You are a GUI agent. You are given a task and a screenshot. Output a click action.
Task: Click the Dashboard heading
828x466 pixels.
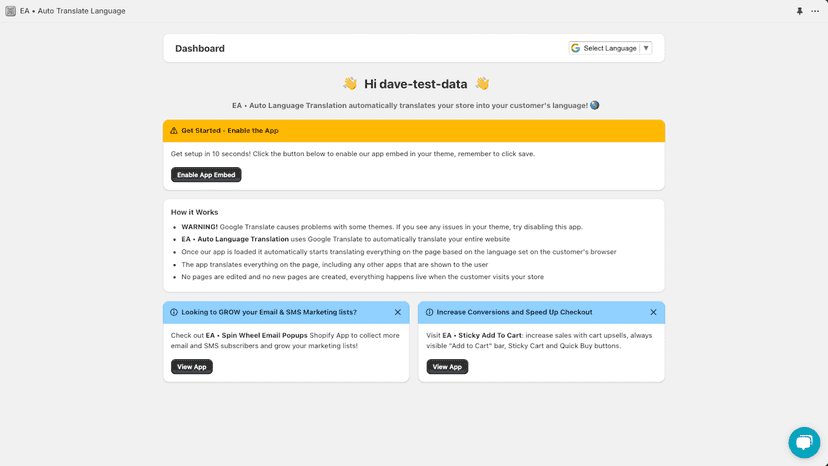200,49
